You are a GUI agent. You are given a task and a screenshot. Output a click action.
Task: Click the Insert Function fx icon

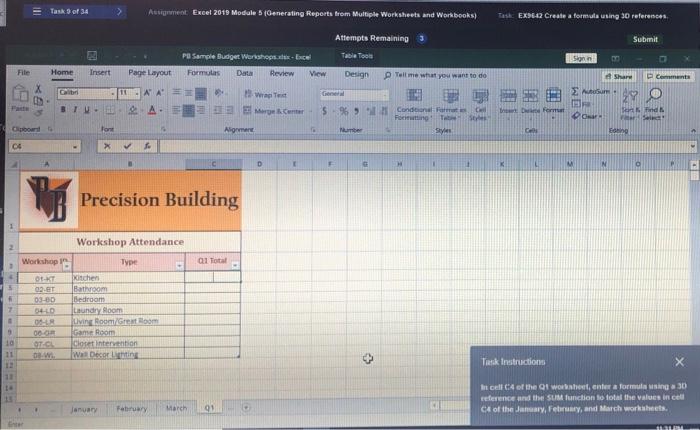click(147, 146)
